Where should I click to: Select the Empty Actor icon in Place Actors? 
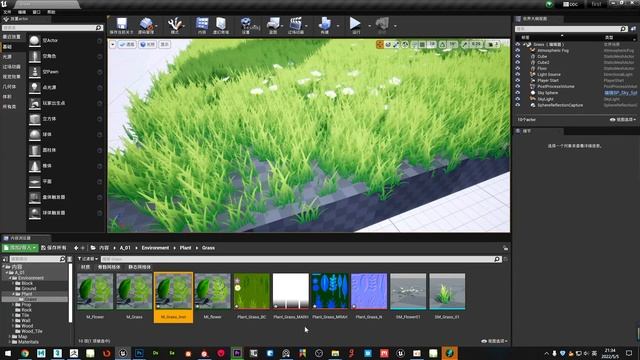(x=35, y=40)
